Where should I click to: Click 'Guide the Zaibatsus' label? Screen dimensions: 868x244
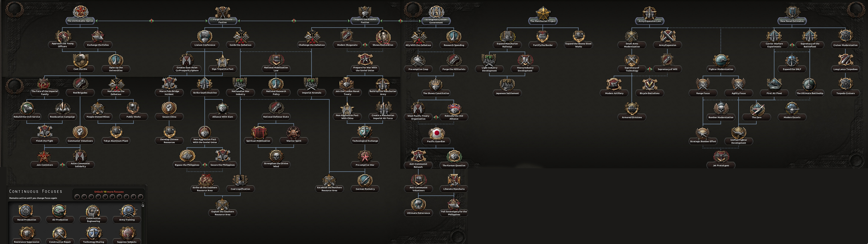[240, 45]
